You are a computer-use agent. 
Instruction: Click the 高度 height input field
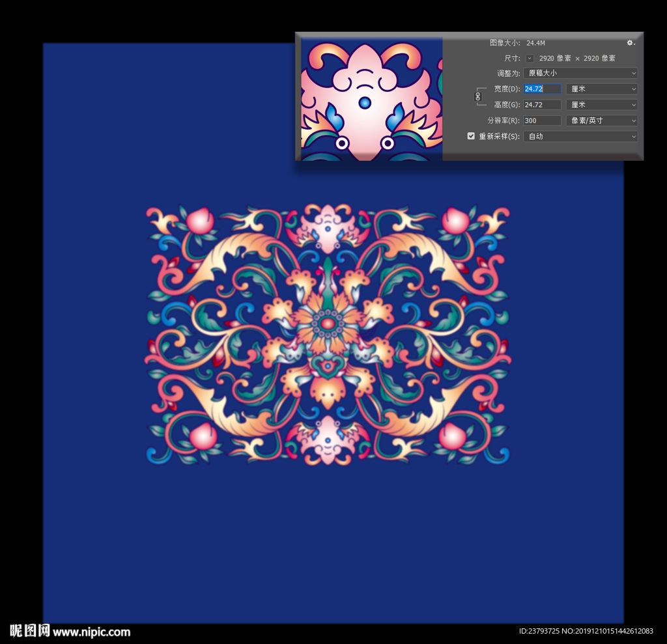(x=542, y=105)
